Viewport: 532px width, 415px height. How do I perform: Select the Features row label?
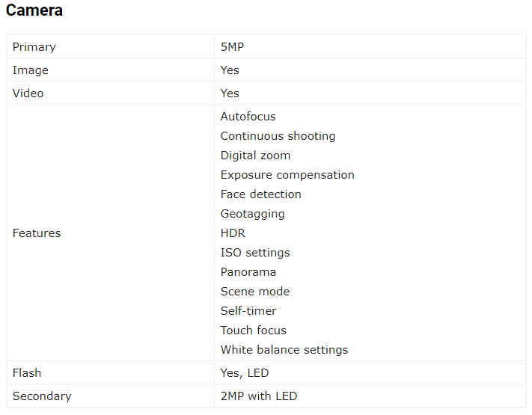click(37, 233)
